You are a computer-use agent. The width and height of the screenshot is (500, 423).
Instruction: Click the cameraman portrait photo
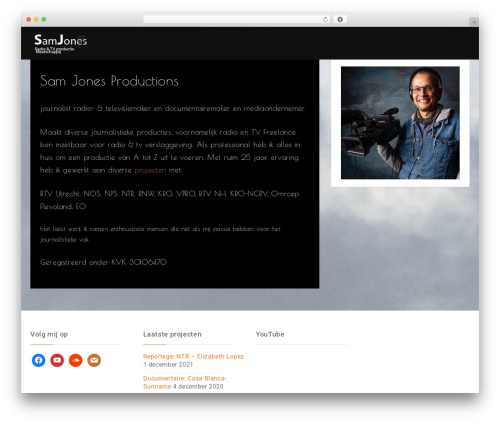(x=400, y=123)
